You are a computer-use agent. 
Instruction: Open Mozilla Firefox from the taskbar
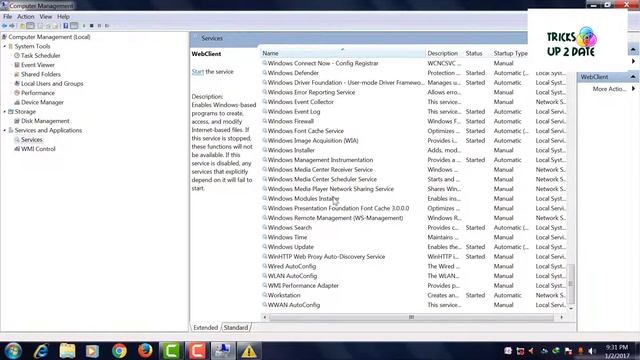point(145,351)
